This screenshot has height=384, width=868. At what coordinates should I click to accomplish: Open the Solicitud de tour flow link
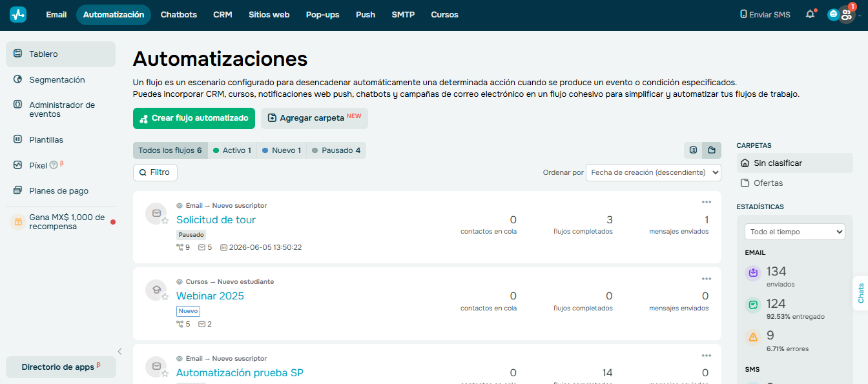(x=216, y=219)
